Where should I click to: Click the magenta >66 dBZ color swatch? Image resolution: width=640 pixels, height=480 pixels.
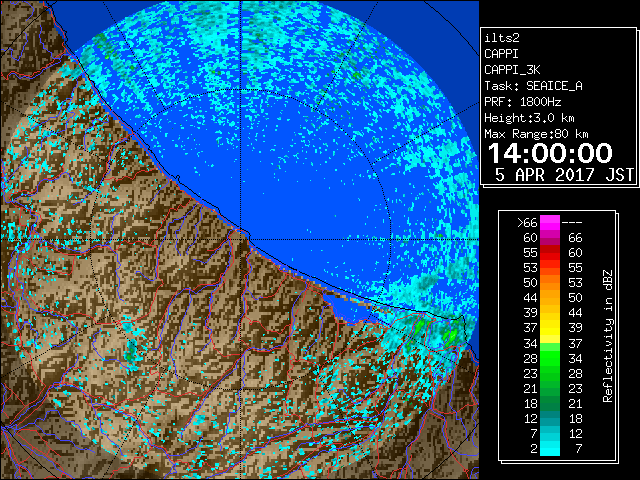coord(550,223)
